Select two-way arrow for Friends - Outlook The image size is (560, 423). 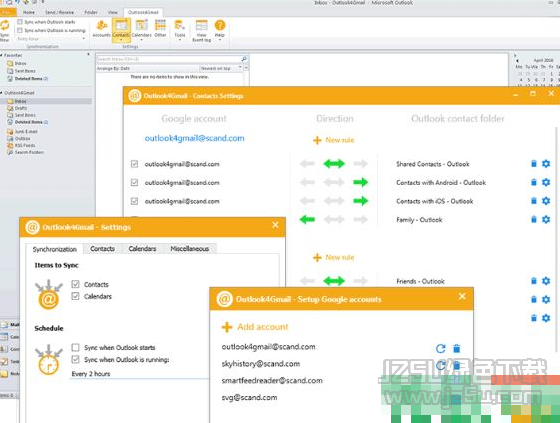[334, 281]
